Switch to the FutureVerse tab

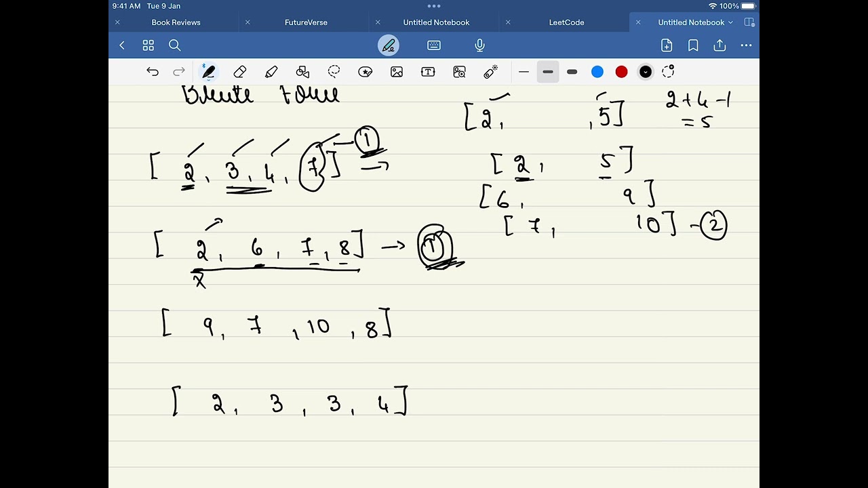click(306, 22)
